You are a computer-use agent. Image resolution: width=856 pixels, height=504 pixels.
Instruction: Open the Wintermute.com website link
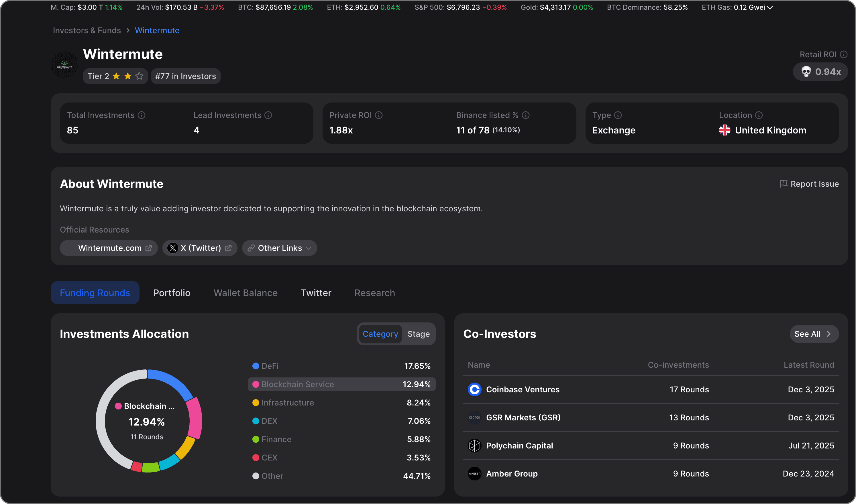(109, 248)
